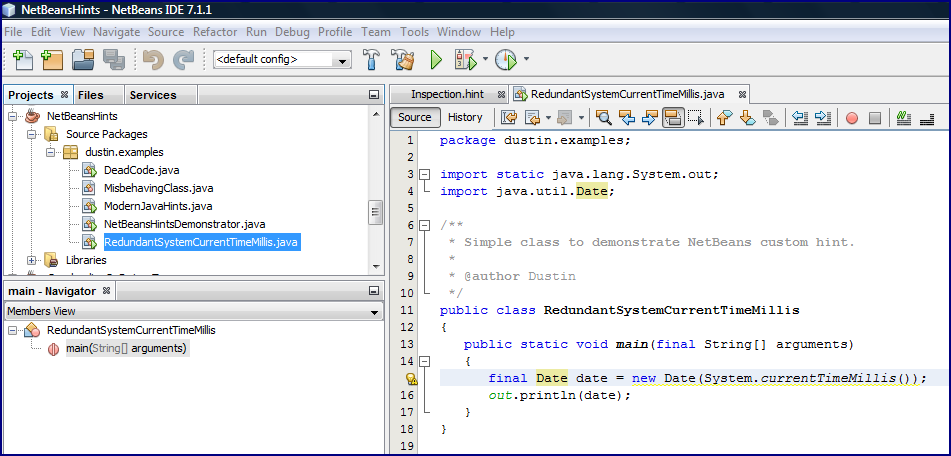Collapse the Source Packages node
The height and width of the screenshot is (456, 951).
32,134
